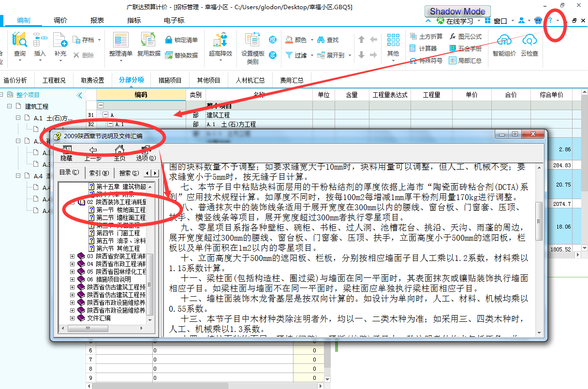
Task: Click 隐藏 in help window toolbar
Action: coord(66,153)
